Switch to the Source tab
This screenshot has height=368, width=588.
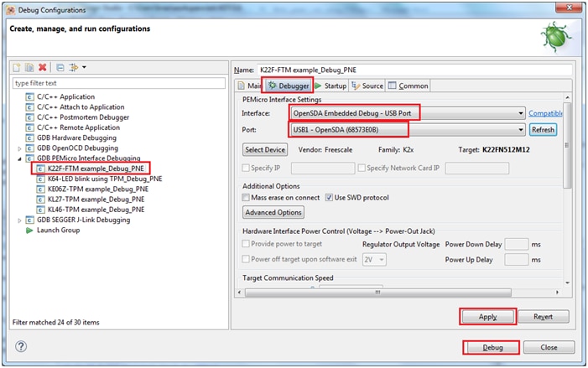[367, 86]
